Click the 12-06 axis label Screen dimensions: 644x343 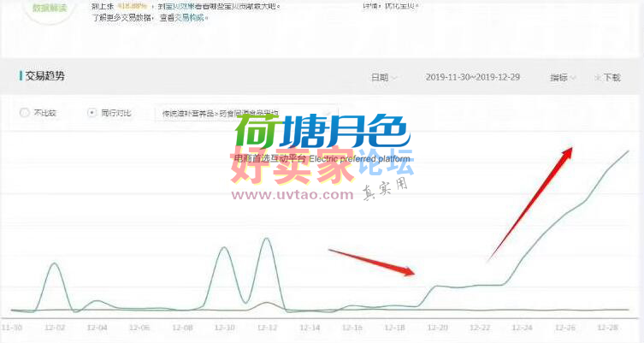139,328
